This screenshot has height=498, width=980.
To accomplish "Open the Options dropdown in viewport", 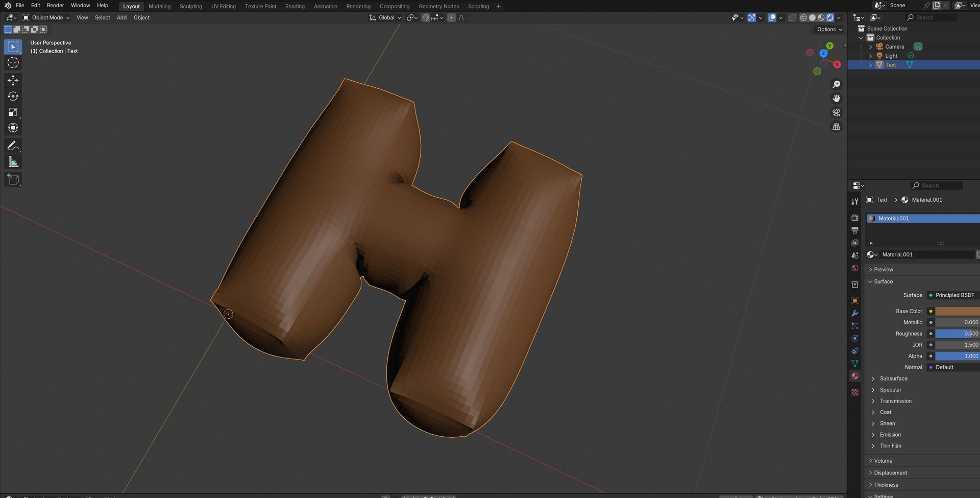I will click(x=829, y=29).
